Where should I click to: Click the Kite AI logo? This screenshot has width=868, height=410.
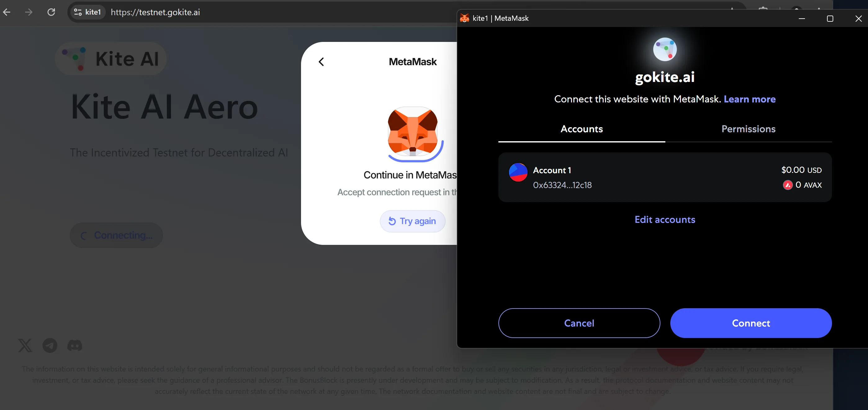click(x=110, y=59)
